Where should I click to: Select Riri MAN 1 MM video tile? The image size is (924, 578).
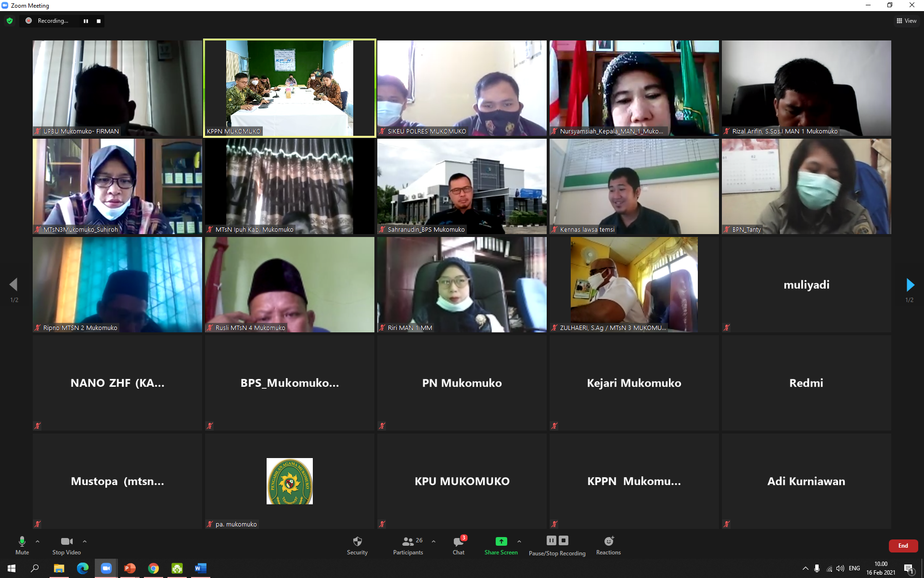pos(462,285)
